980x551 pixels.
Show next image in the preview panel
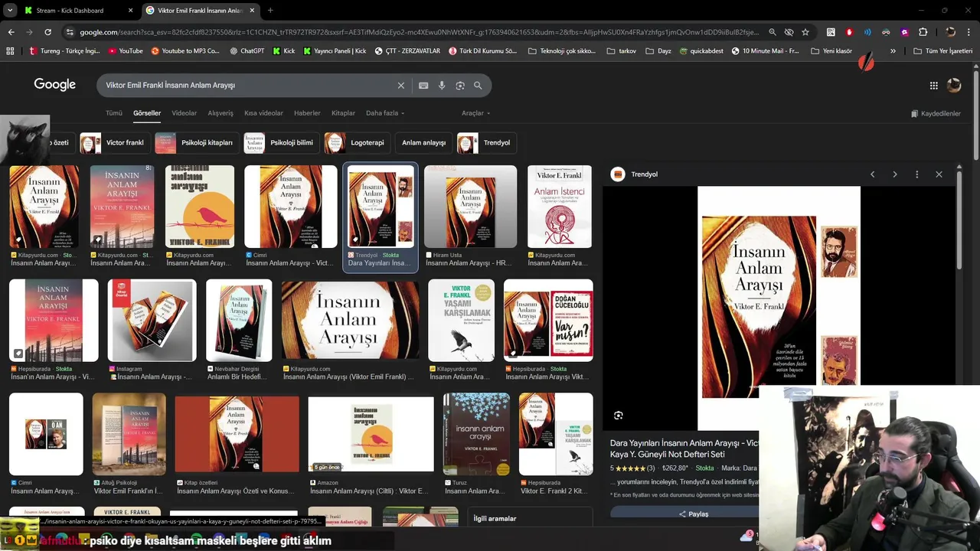click(x=894, y=174)
